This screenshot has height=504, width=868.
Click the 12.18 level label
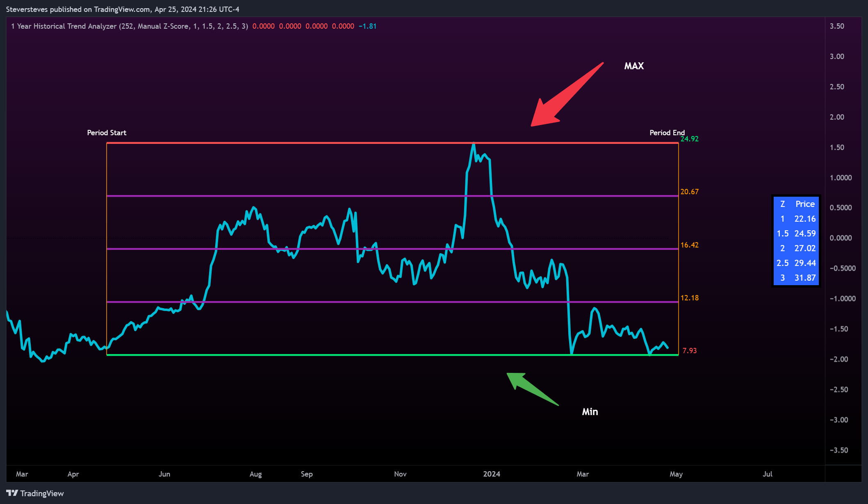pyautogui.click(x=689, y=298)
